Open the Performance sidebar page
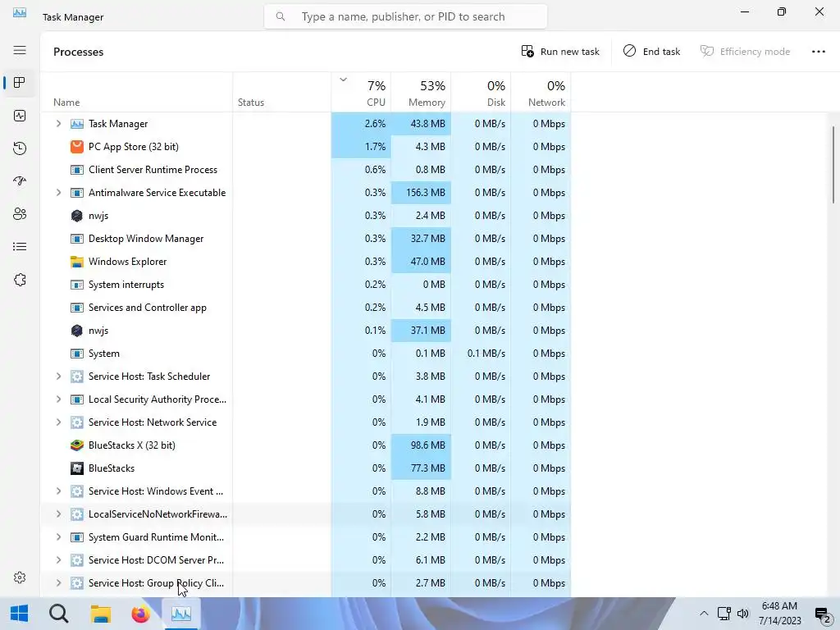Viewport: 840px width, 630px height. tap(20, 116)
